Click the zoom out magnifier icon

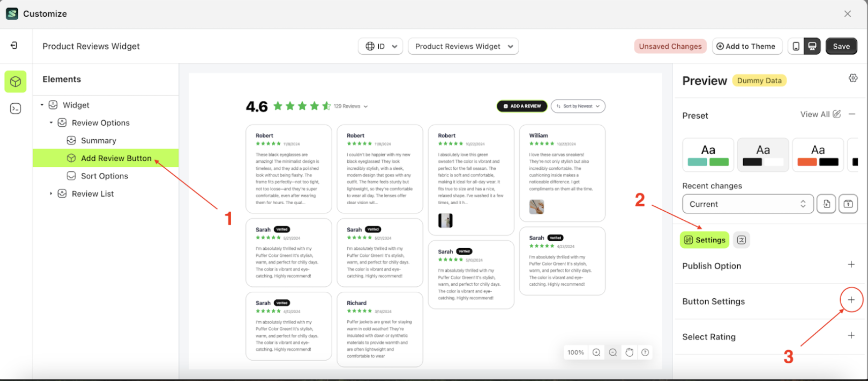[613, 353]
